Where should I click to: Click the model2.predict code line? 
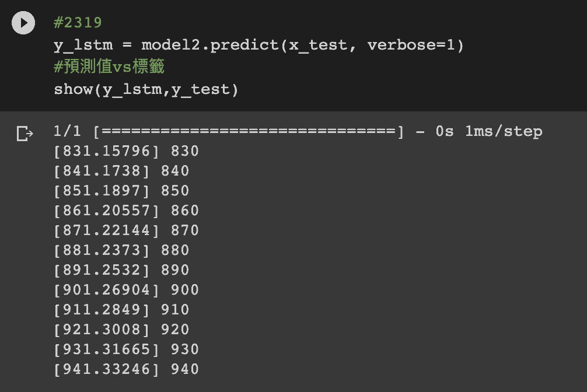coord(258,45)
